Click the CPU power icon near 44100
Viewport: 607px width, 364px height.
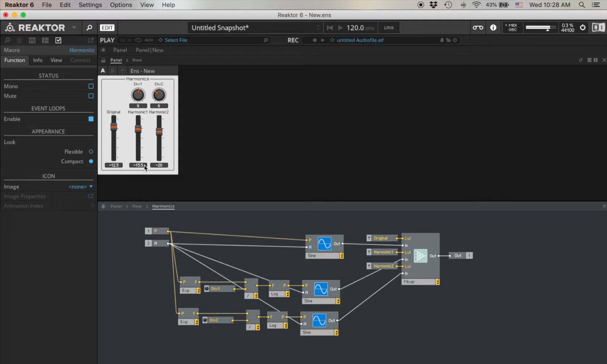(582, 27)
